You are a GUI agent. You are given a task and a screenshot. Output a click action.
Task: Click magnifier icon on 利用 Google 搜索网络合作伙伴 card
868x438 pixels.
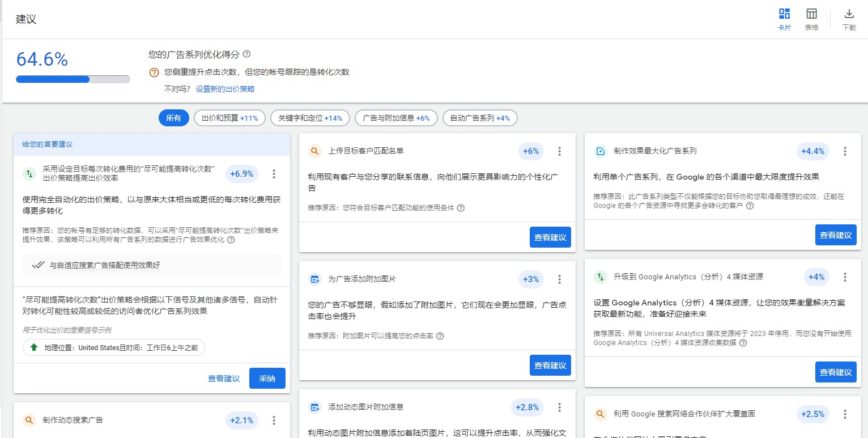[x=601, y=414]
